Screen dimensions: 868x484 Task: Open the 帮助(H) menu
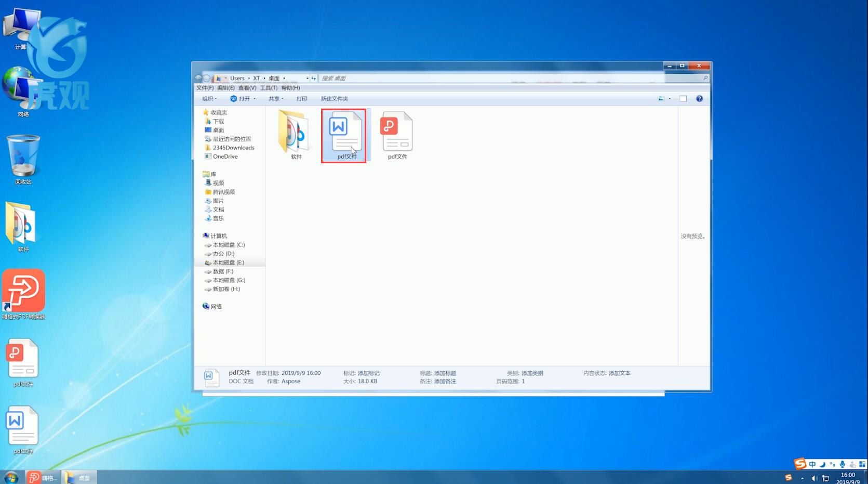click(x=290, y=88)
